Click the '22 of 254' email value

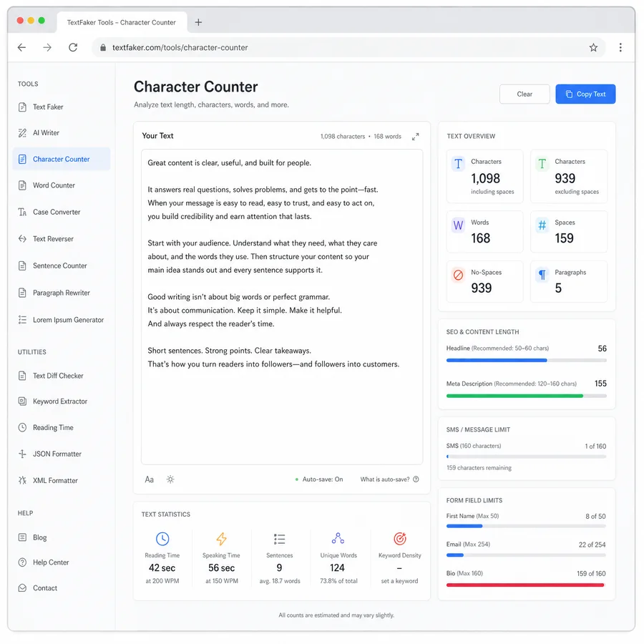(592, 545)
